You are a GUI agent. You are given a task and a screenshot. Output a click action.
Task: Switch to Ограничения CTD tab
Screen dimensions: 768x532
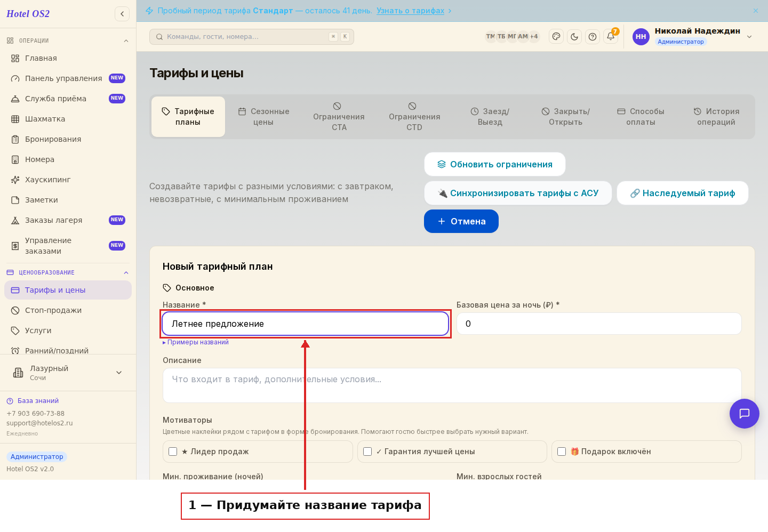pos(414,117)
